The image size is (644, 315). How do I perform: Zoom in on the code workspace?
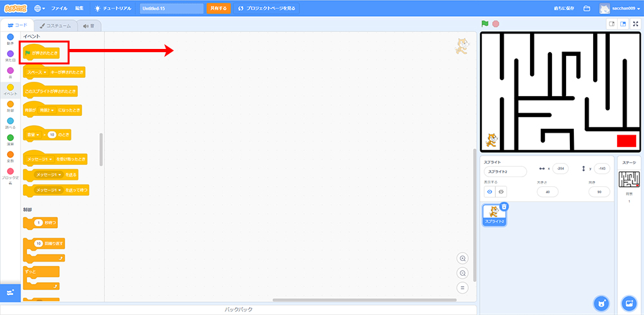(462, 258)
